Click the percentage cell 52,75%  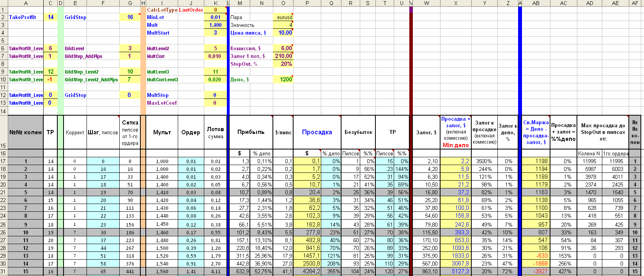tap(262, 271)
